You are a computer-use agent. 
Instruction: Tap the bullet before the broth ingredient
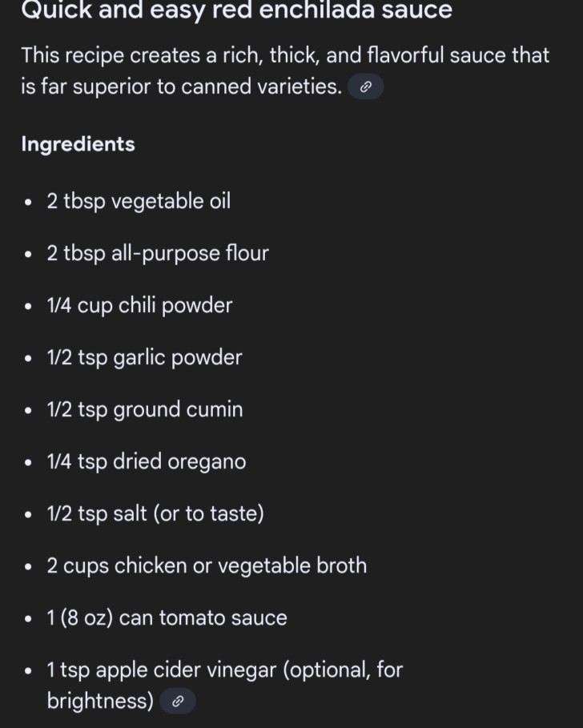tap(28, 566)
